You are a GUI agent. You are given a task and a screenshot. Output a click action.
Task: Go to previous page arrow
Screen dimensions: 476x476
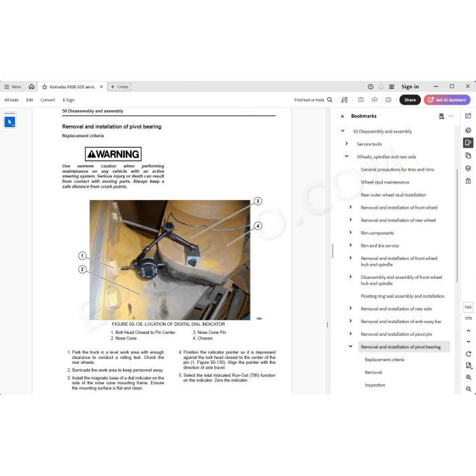coord(469,330)
